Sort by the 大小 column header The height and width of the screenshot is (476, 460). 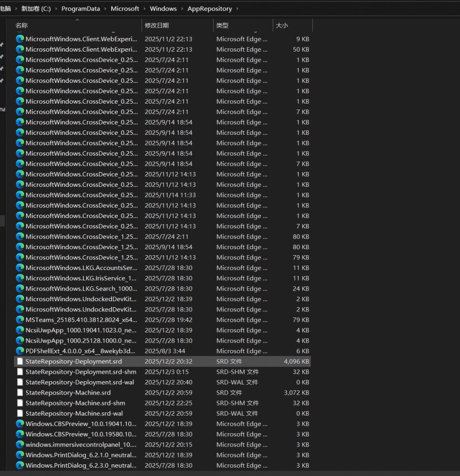click(282, 26)
